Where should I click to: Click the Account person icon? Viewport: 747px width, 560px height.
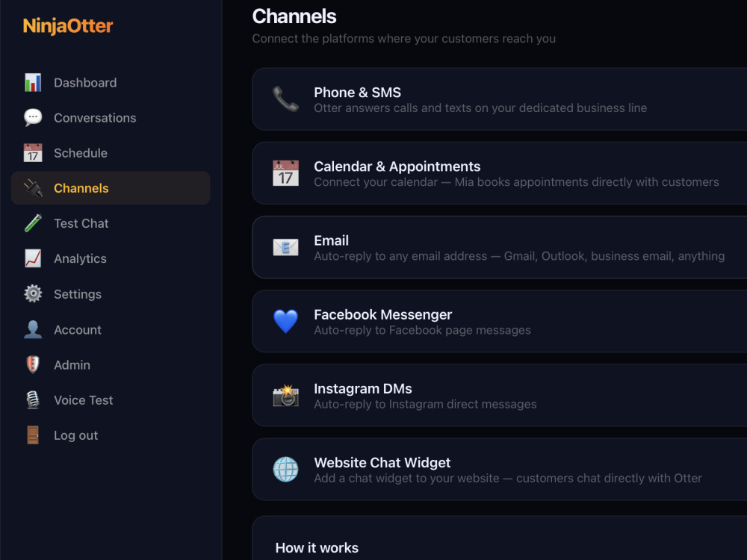click(x=33, y=329)
